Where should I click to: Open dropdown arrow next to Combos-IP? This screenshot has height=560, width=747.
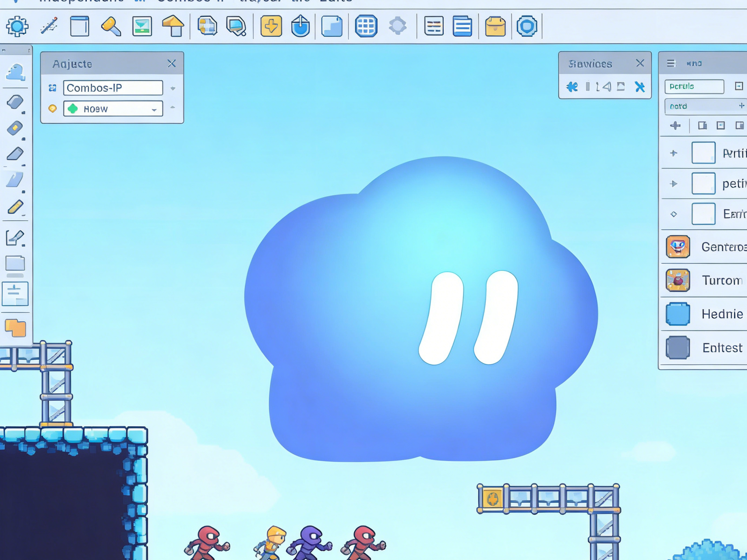click(173, 89)
